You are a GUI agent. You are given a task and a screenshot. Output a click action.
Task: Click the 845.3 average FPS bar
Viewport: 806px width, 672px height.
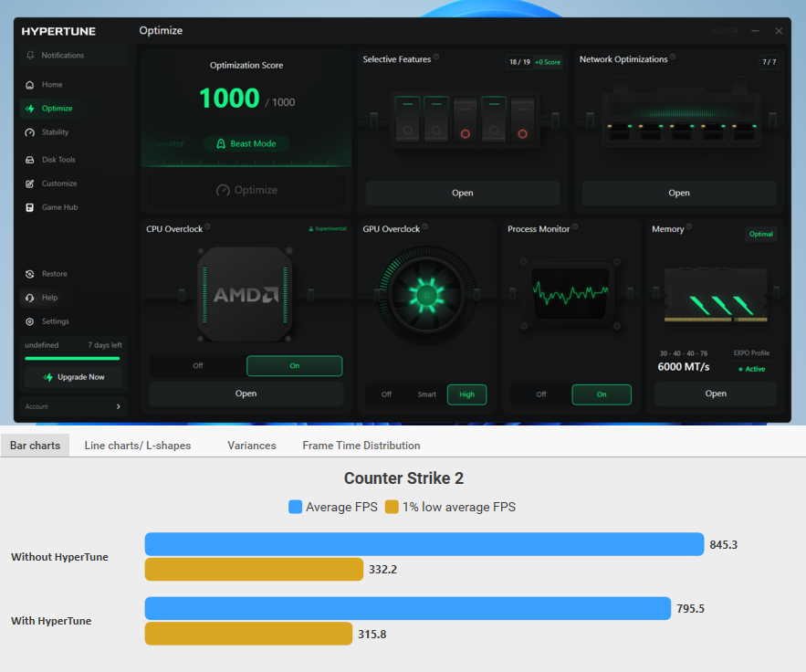pyautogui.click(x=424, y=544)
